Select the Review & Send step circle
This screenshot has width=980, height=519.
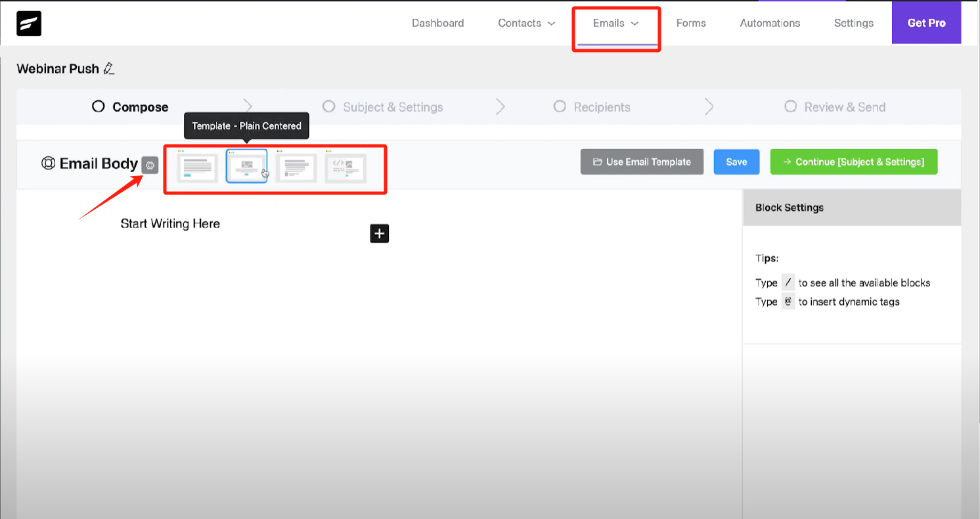(791, 106)
